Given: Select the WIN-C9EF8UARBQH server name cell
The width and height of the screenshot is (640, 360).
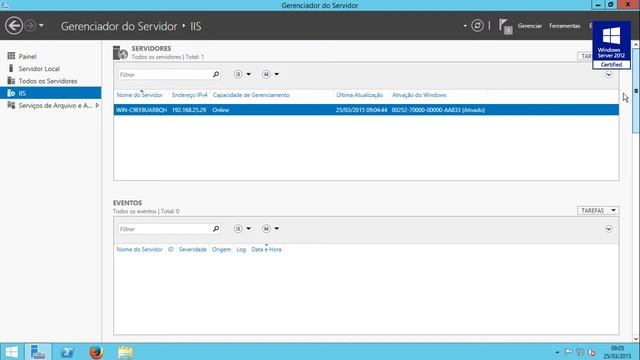Looking at the screenshot, I should click(142, 110).
